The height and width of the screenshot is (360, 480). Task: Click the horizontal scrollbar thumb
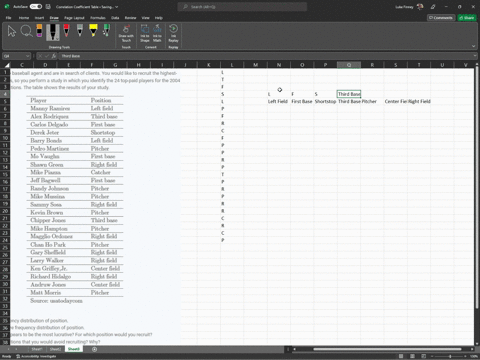coord(387,349)
